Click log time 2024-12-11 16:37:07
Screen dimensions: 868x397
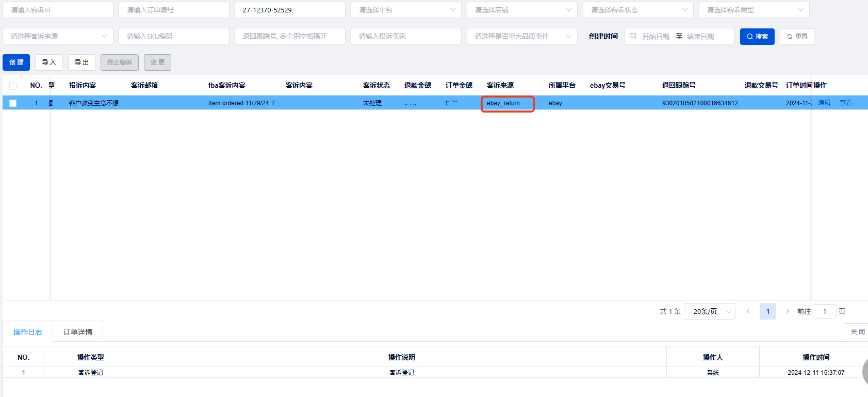click(816, 373)
